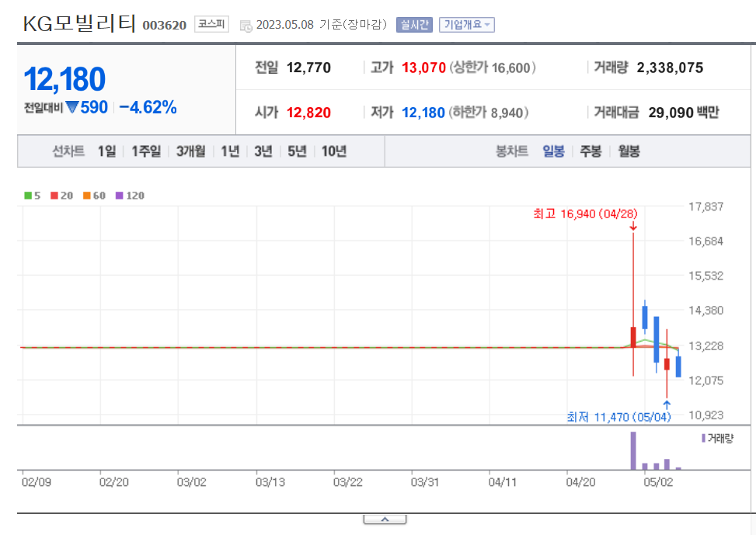Select the 3개월 line chart tab
The height and width of the screenshot is (535, 756).
[x=191, y=151]
